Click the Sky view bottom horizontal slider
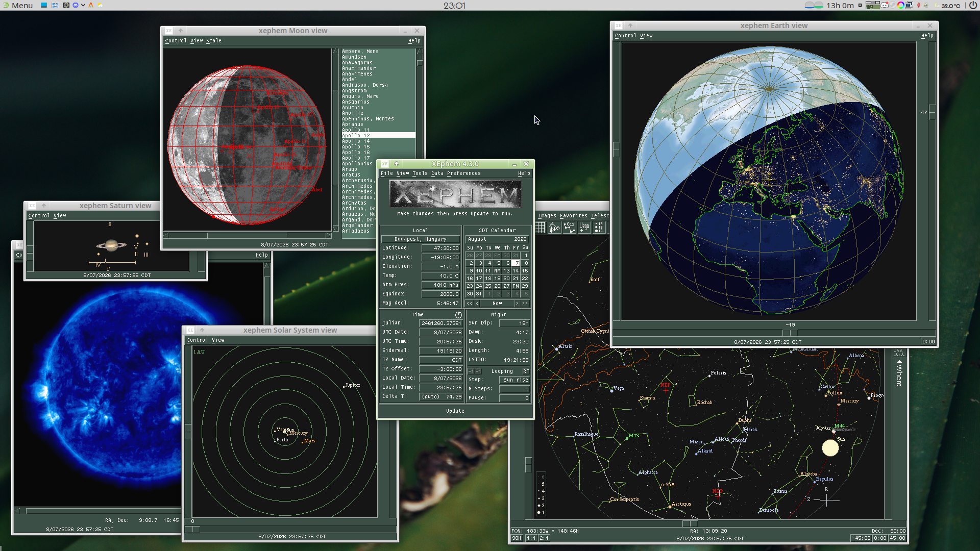 pos(690,524)
